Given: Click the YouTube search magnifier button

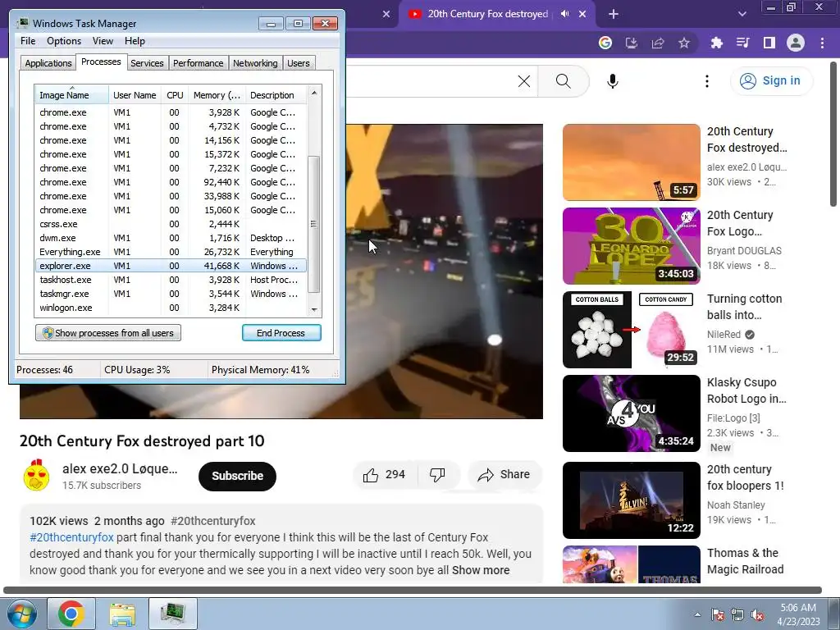Looking at the screenshot, I should [564, 81].
